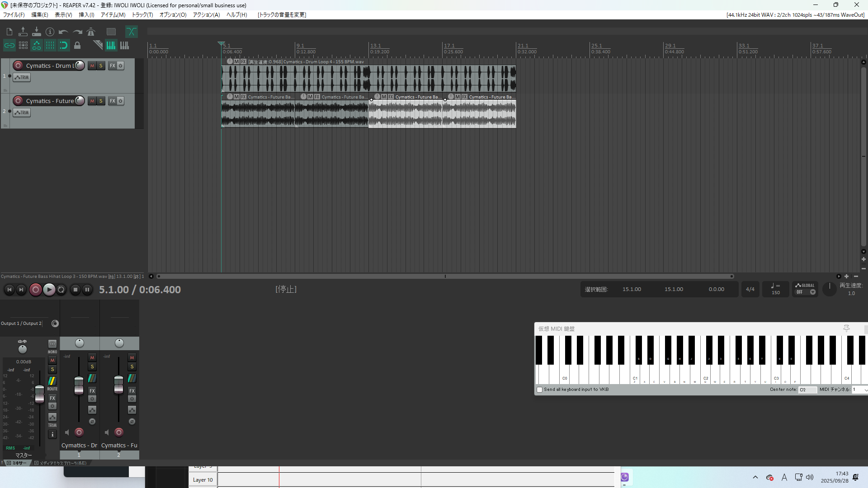
Task: Solo the Cymatics Future Bass track
Action: [x=101, y=101]
